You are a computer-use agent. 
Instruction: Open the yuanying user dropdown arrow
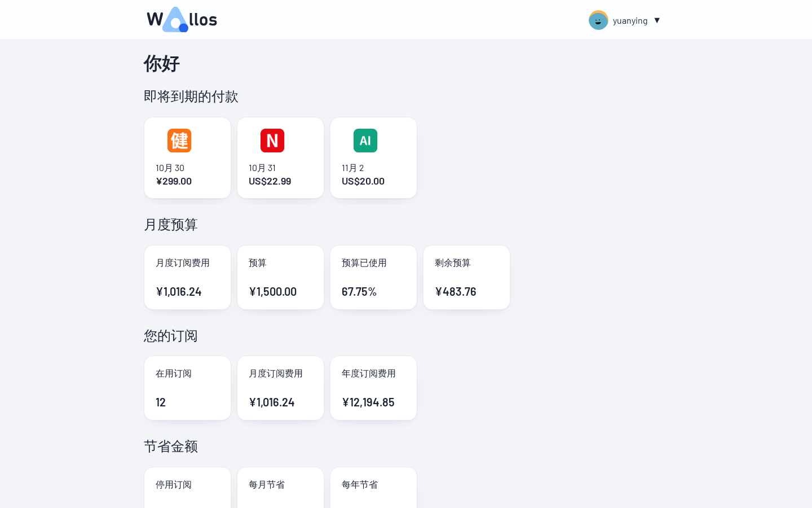tap(657, 20)
